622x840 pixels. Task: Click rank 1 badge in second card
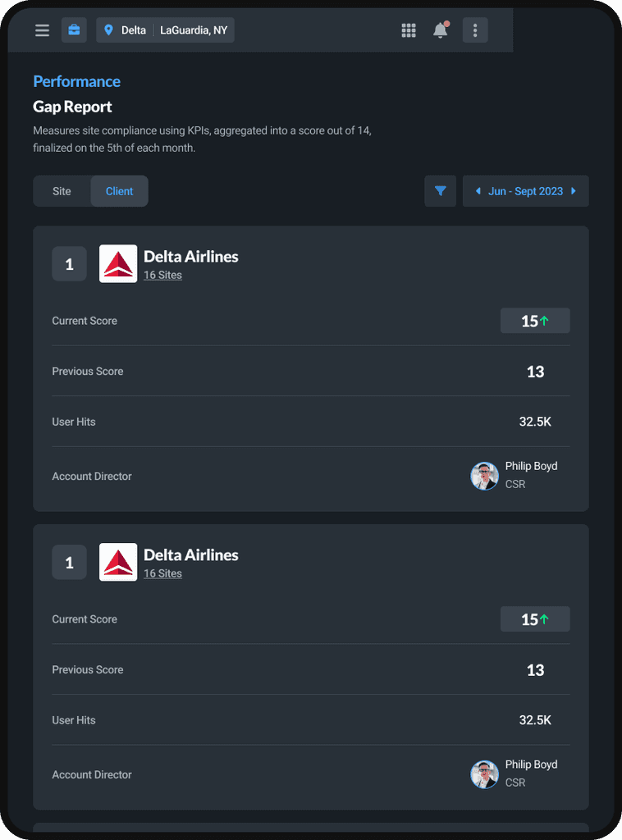point(70,562)
